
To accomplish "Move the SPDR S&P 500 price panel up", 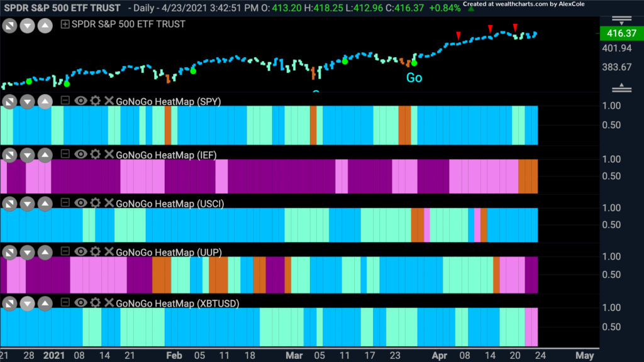I will [x=45, y=26].
